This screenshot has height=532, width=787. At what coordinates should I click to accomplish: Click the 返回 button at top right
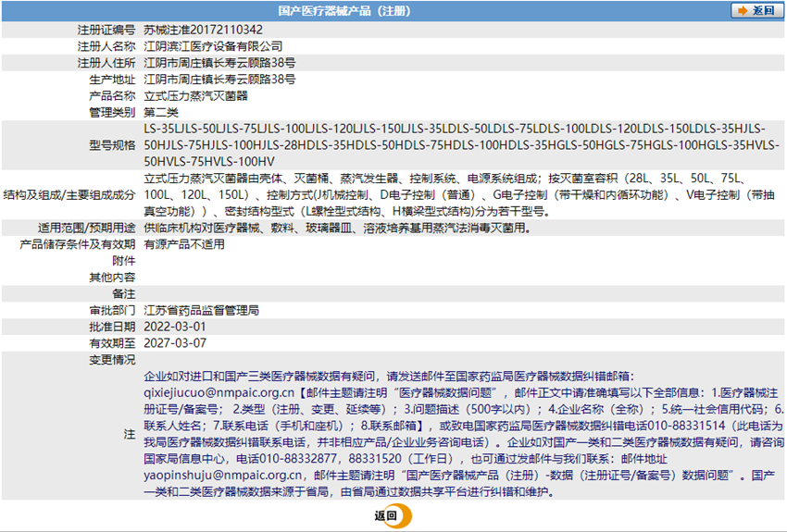pos(756,10)
